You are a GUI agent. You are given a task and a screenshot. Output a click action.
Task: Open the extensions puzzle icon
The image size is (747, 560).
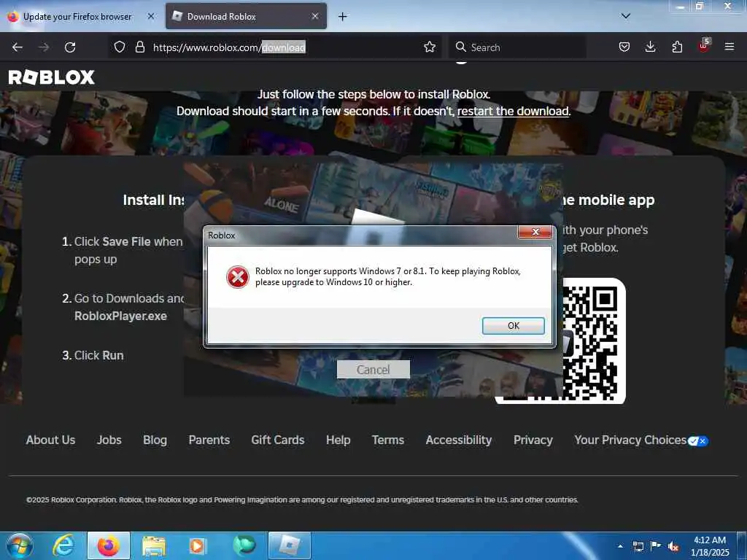click(677, 47)
